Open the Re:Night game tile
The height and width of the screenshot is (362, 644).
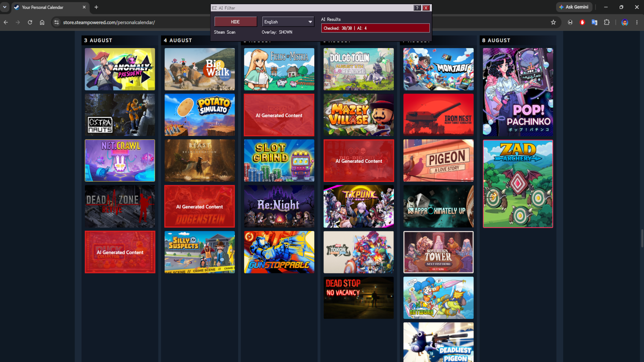279,206
